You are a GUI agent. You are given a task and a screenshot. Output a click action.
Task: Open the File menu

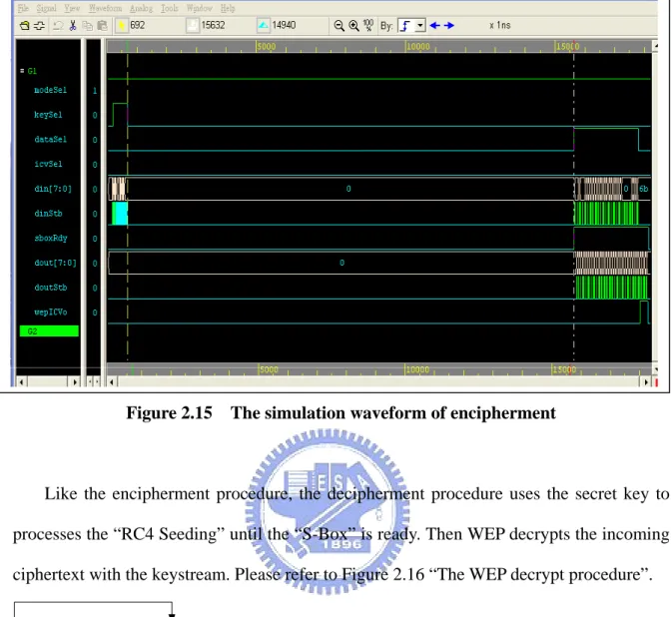(x=23, y=8)
